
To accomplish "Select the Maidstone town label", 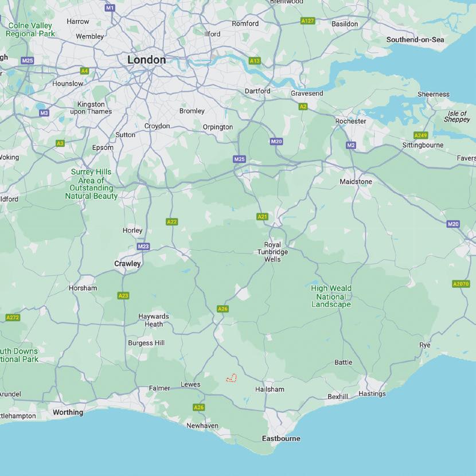I will point(356,182).
